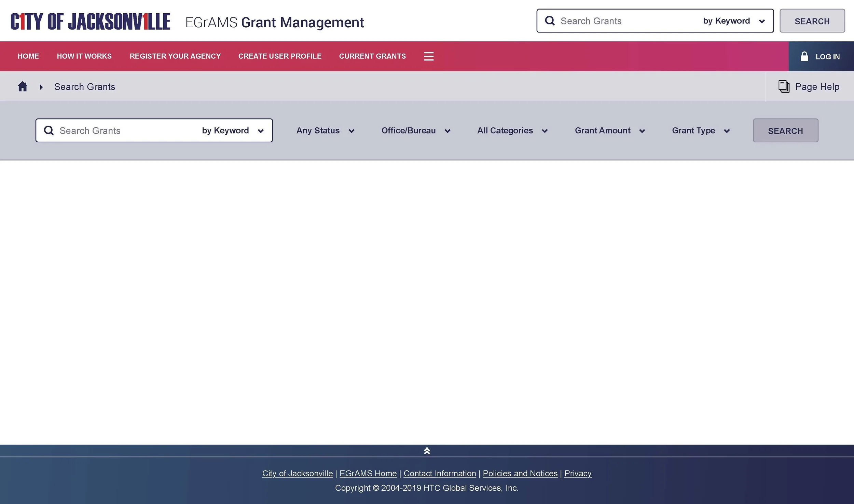This screenshot has width=854, height=504.
Task: Click the breadcrumb arrow separator
Action: click(41, 87)
